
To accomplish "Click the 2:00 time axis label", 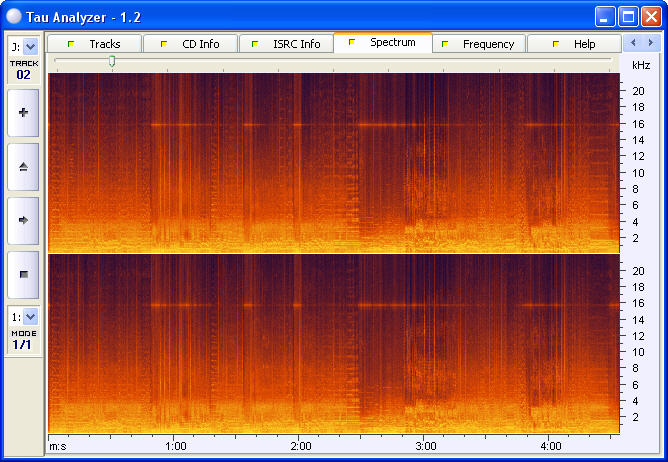I will tap(301, 446).
